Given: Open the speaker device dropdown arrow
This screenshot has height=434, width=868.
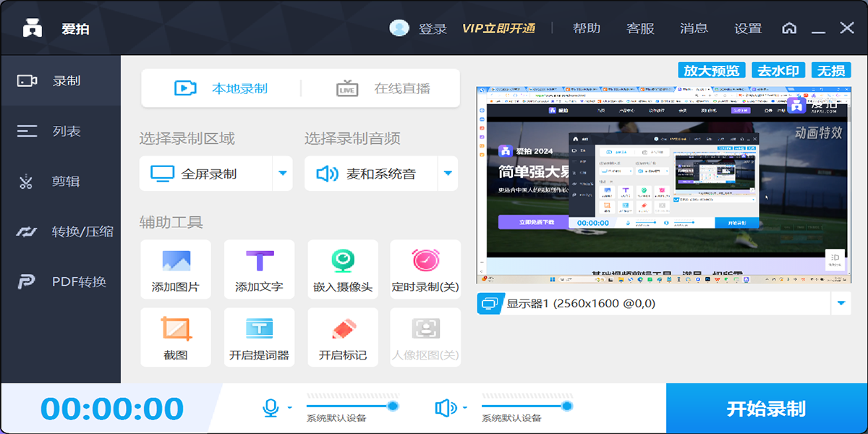Looking at the screenshot, I should tap(465, 408).
